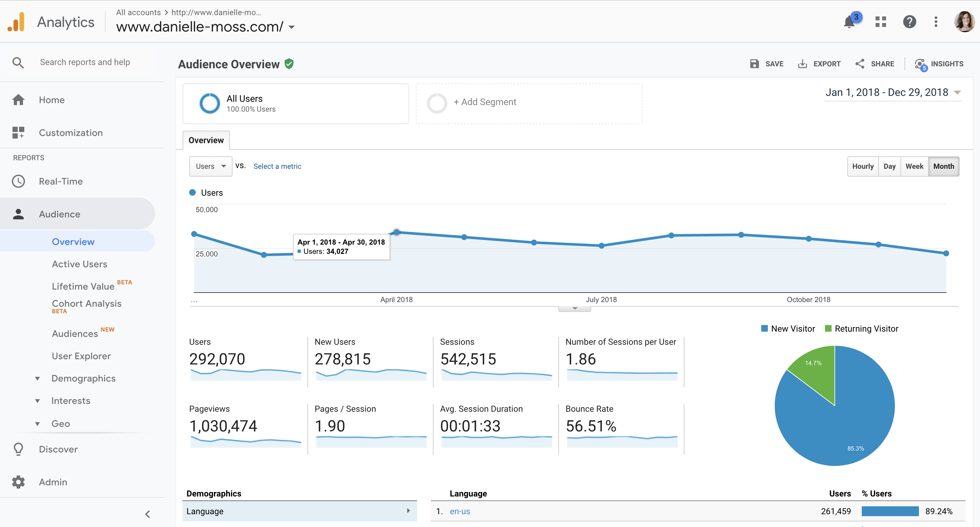Open the Audience menu section
980x527 pixels.
click(x=59, y=213)
